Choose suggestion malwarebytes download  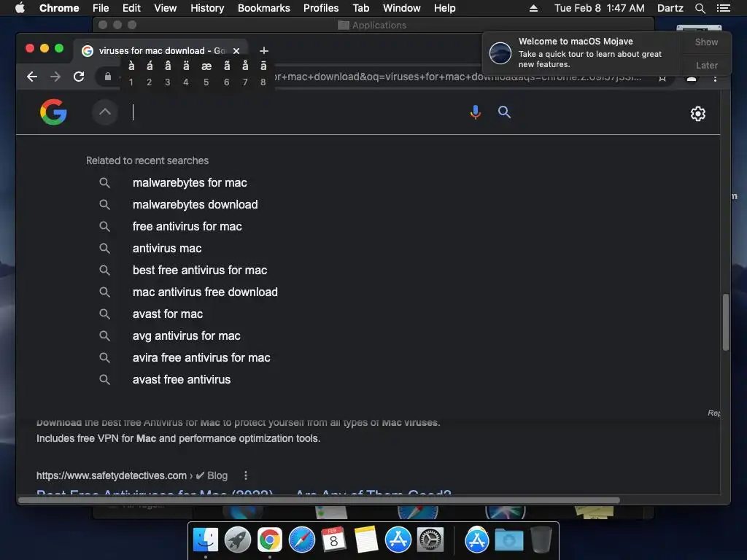[195, 205]
